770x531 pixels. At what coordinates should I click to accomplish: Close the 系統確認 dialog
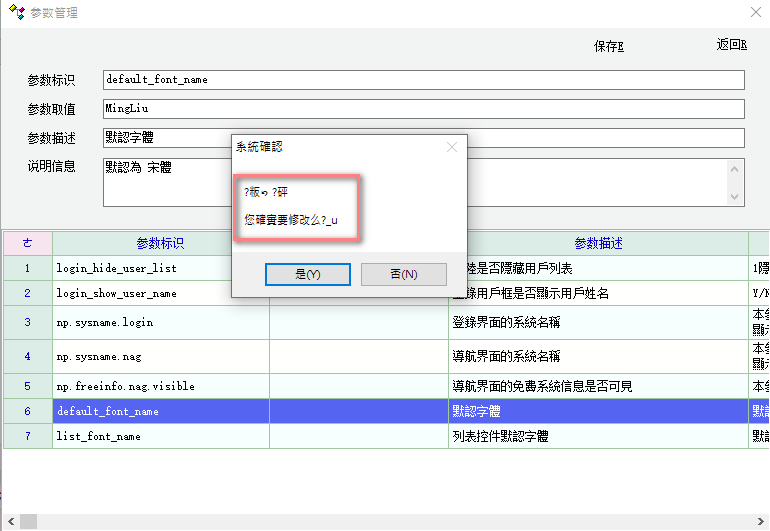click(x=452, y=147)
